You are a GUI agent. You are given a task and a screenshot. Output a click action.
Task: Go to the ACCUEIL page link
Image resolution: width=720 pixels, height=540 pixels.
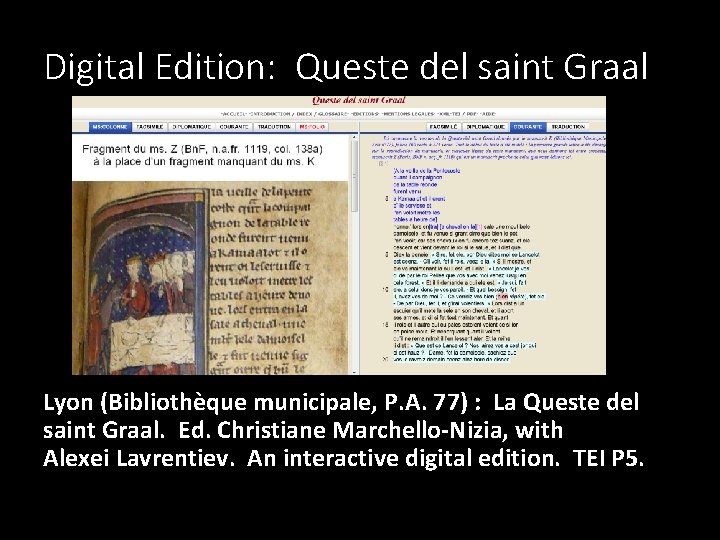tap(234, 114)
